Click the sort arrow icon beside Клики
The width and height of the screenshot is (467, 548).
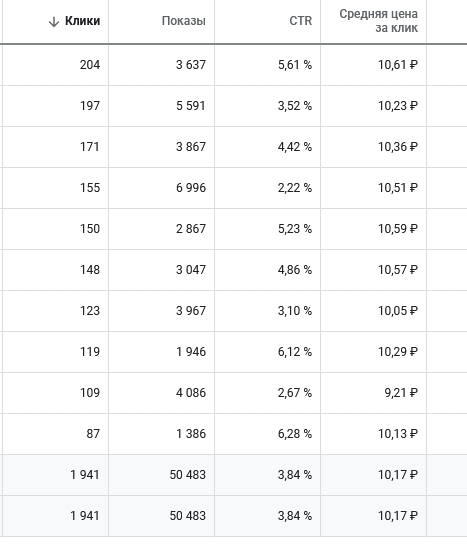click(x=53, y=22)
